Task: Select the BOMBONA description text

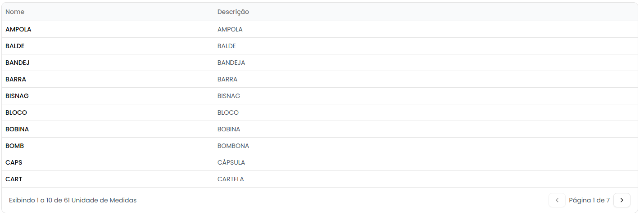Action: pos(233,146)
